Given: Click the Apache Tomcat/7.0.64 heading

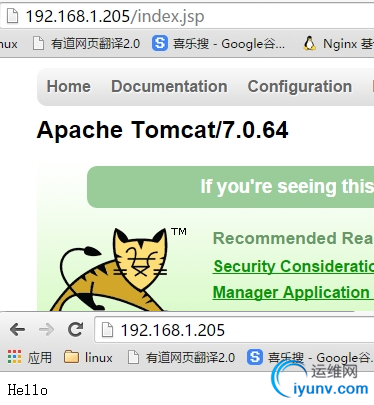Looking at the screenshot, I should (x=162, y=130).
